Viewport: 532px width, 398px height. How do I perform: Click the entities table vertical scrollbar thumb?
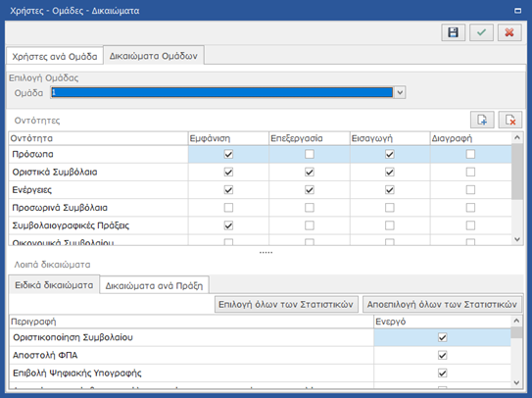(517, 172)
